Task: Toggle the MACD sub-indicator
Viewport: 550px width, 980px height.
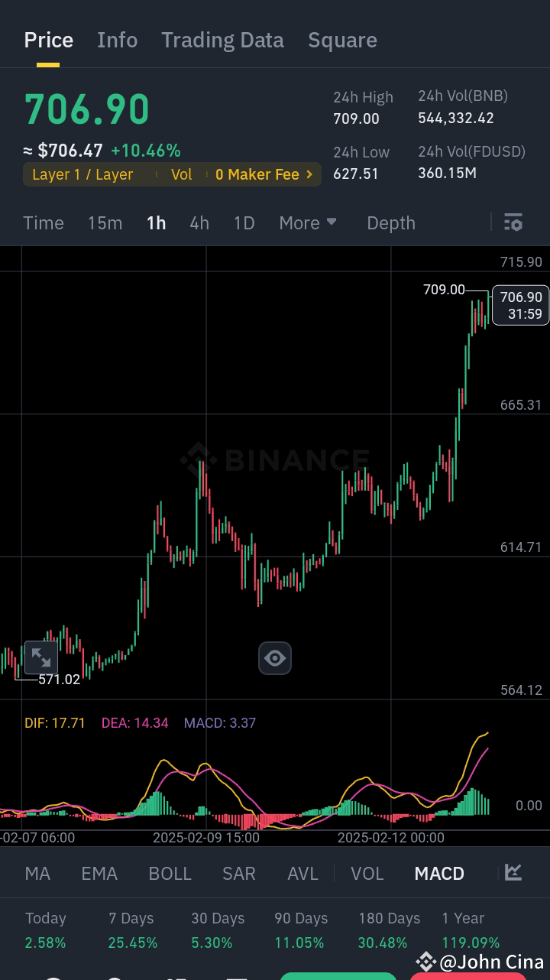Action: pos(439,873)
